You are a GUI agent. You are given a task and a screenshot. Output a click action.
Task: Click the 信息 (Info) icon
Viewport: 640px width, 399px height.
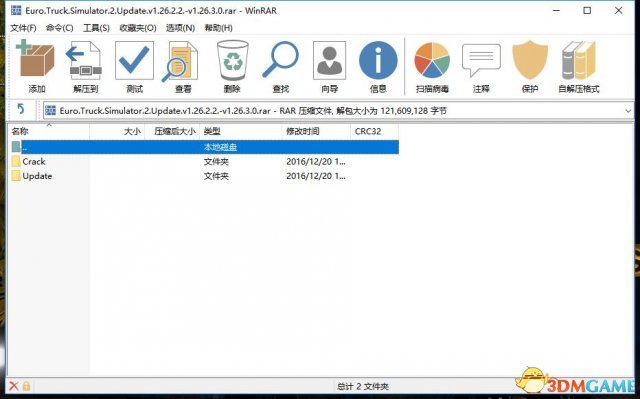378,60
